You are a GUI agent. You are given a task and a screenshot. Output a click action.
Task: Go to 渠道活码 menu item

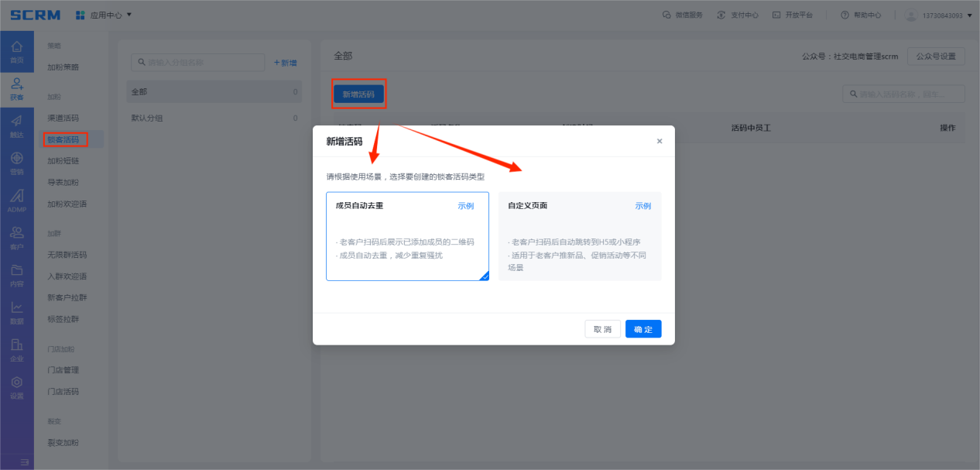coord(63,118)
